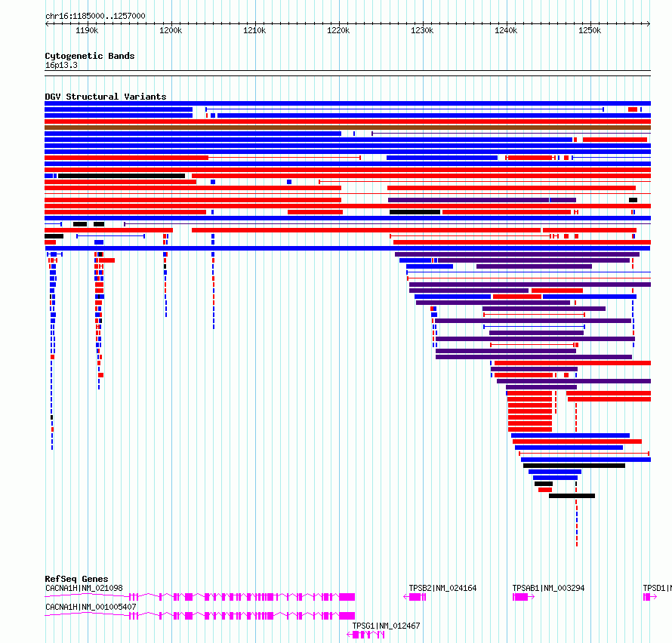Click the last exon block of CACNA1H NM_001005407
The height and width of the screenshot is (643, 672).
(x=347, y=616)
